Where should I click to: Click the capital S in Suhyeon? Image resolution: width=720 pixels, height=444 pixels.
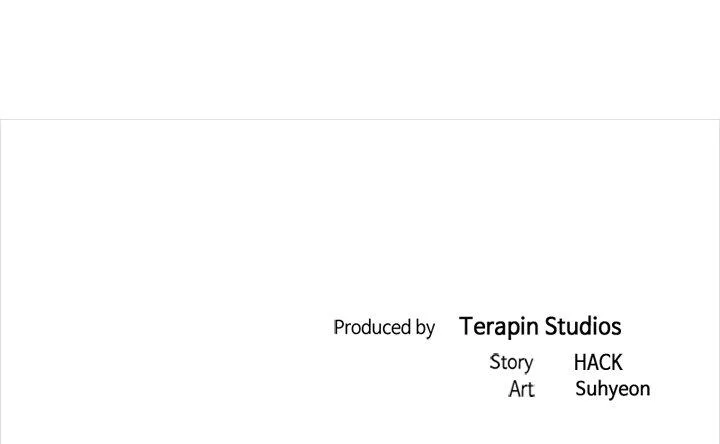click(581, 389)
